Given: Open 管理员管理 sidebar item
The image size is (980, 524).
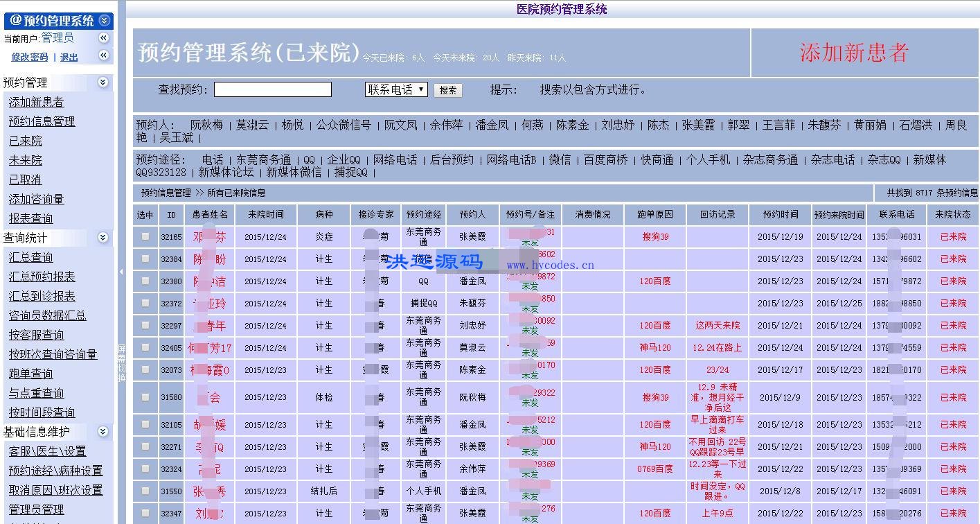Looking at the screenshot, I should point(36,509).
